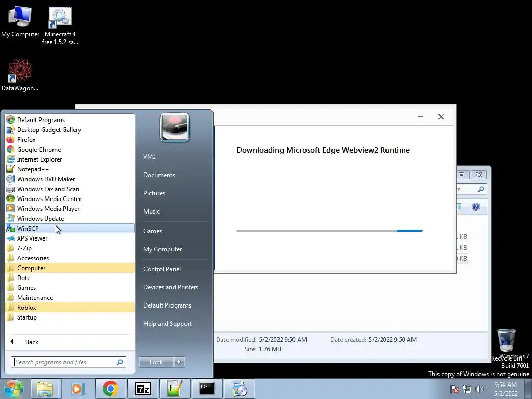Click the taskbar clock showing 9:54 AM
The height and width of the screenshot is (399, 532).
506,389
